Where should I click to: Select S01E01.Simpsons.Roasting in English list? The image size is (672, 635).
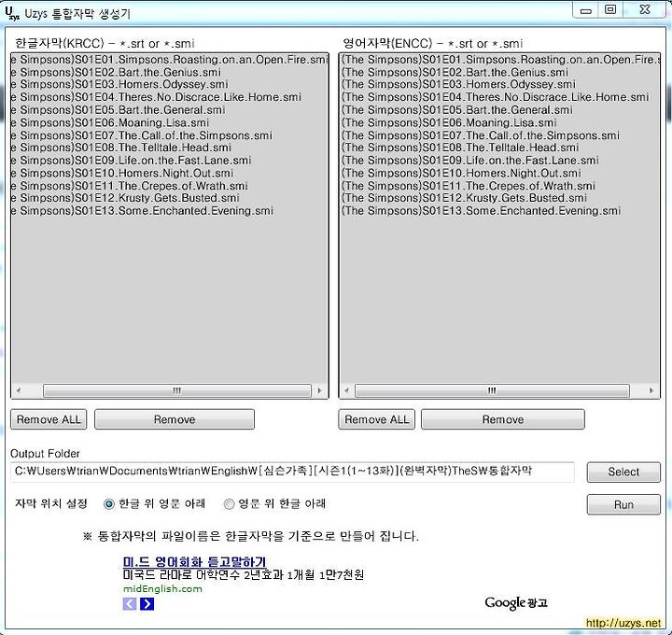click(499, 60)
